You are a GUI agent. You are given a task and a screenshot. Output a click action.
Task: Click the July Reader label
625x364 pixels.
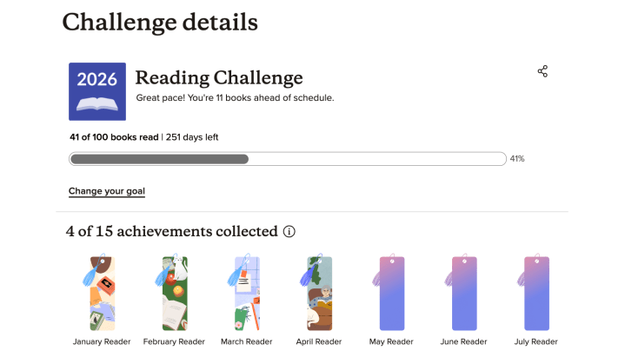coord(536,341)
